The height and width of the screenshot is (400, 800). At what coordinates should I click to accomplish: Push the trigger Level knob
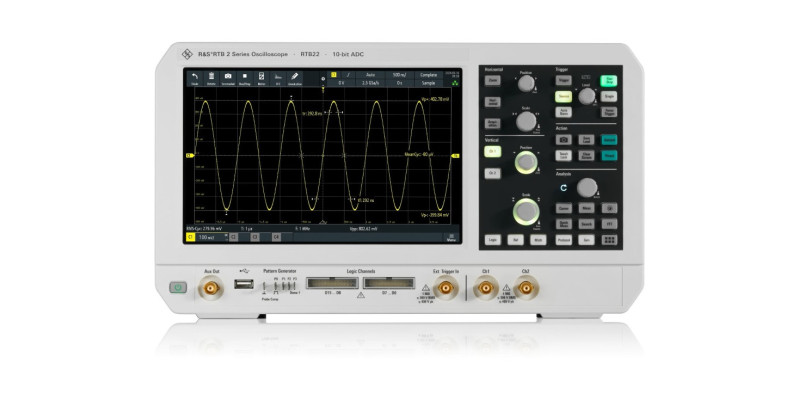[x=586, y=96]
